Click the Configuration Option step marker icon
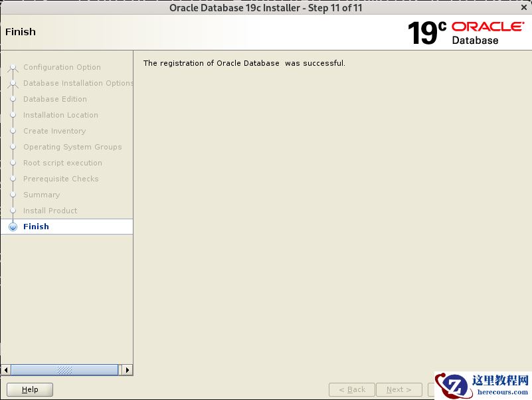This screenshot has height=400, width=532. [13, 67]
